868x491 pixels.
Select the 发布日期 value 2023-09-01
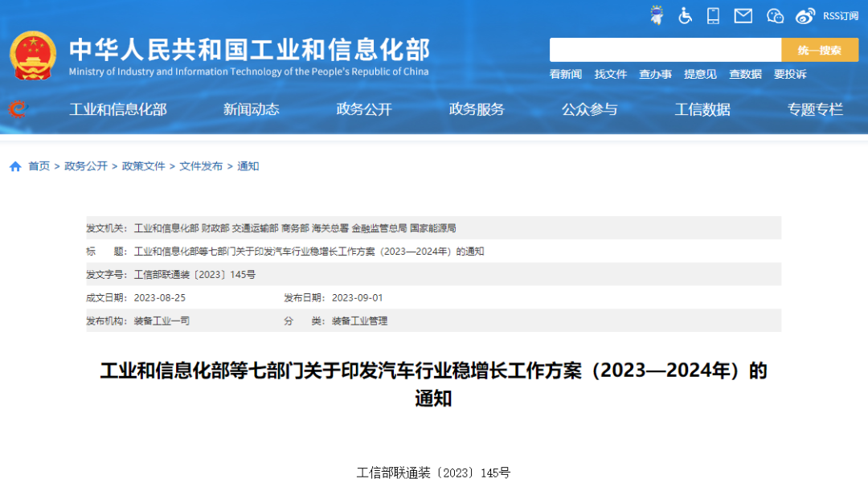pyautogui.click(x=357, y=298)
